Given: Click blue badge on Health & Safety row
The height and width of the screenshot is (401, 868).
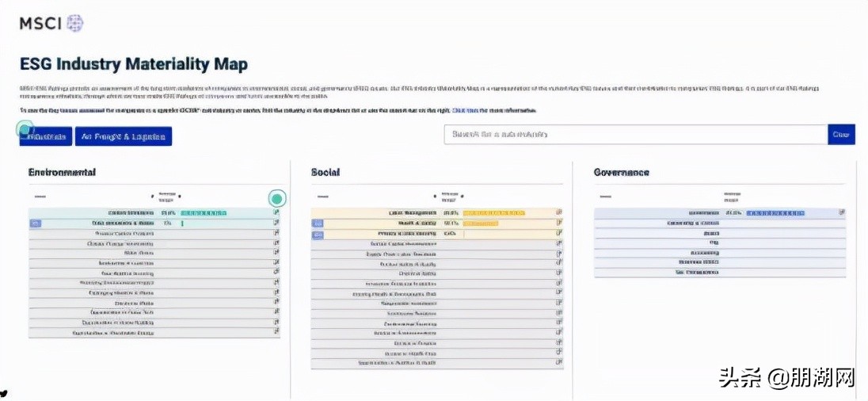Looking at the screenshot, I should [318, 223].
